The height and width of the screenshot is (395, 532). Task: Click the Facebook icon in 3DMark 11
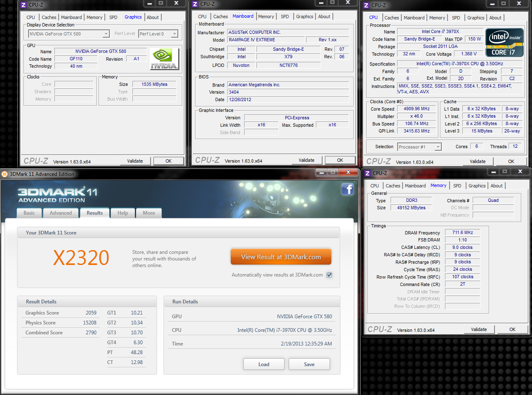[347, 189]
